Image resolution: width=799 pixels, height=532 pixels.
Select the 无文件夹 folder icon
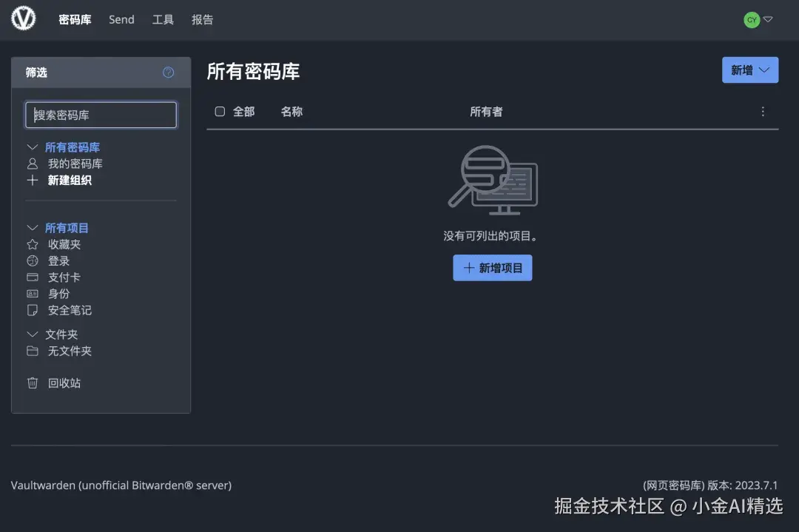tap(33, 351)
